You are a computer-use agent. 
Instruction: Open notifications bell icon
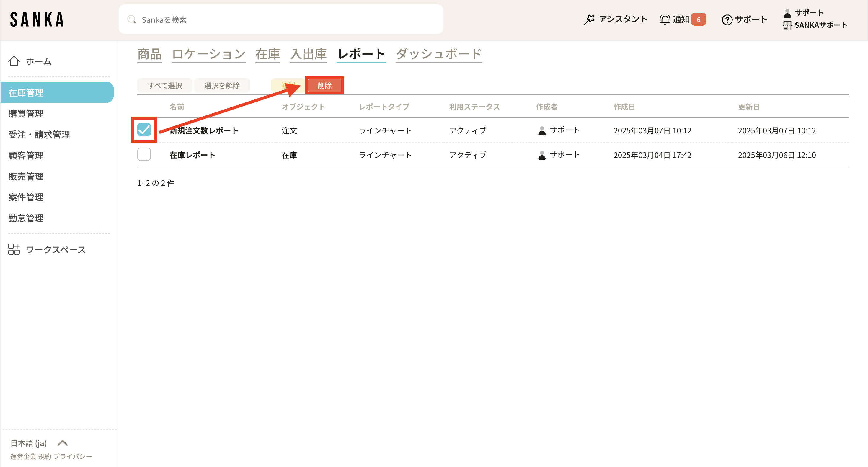pyautogui.click(x=665, y=19)
